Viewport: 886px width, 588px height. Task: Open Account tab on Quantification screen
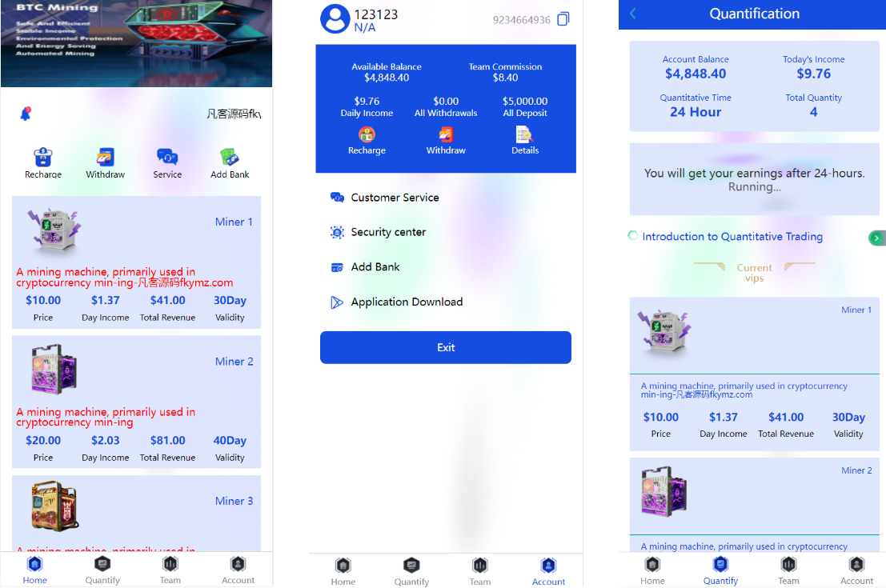click(856, 570)
